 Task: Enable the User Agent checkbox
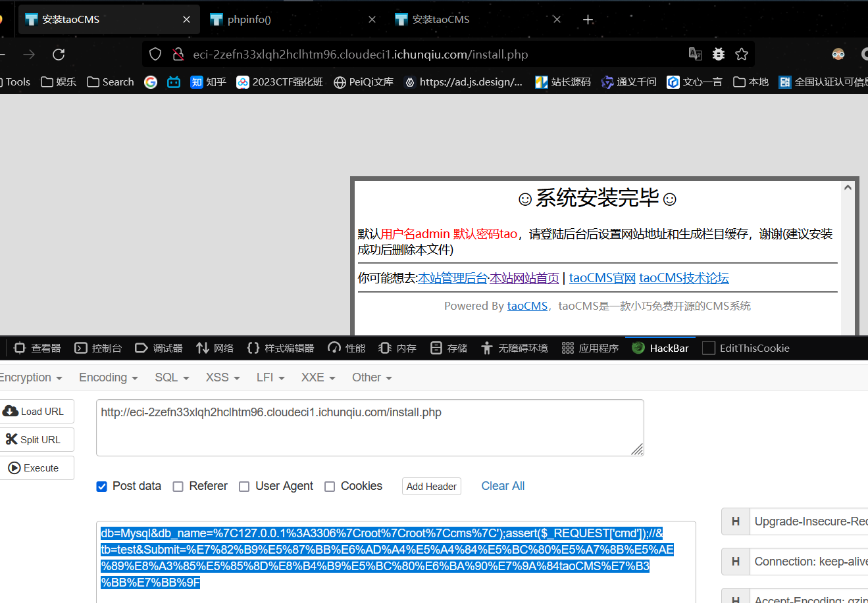point(244,487)
